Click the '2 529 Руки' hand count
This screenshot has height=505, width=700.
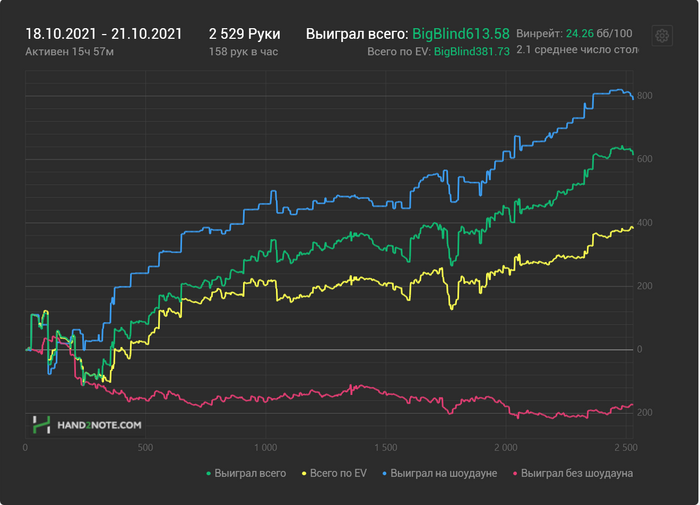tap(245, 34)
